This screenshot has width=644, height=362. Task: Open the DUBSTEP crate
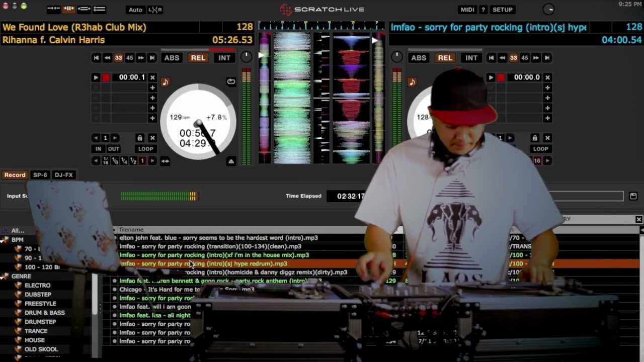[38, 295]
